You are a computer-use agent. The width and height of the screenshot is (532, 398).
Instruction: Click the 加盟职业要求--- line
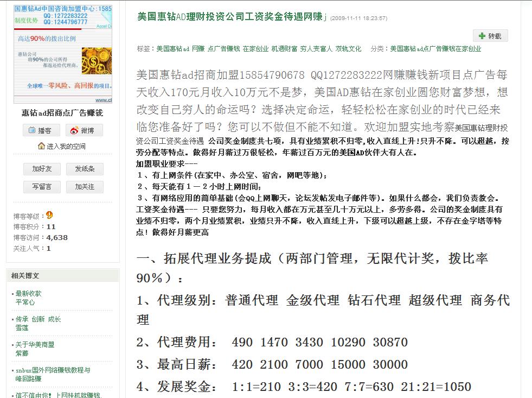pos(166,163)
